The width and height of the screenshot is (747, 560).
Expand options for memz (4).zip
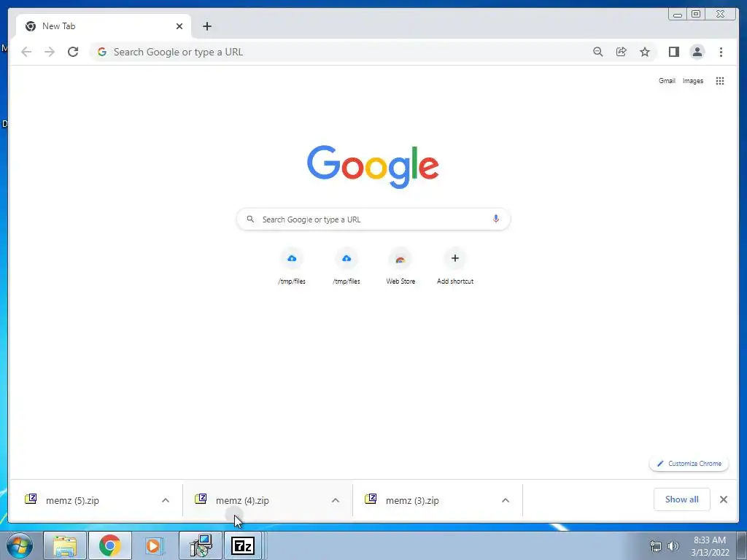(x=336, y=500)
